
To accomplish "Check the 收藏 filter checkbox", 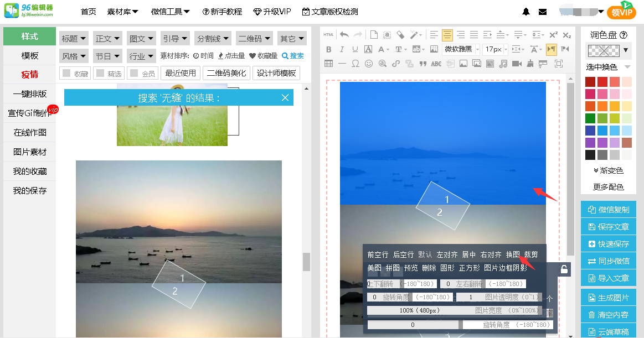I will (66, 73).
